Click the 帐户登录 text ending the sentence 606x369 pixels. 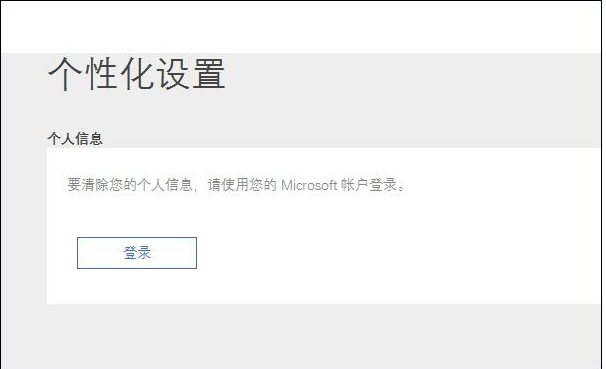coord(369,185)
